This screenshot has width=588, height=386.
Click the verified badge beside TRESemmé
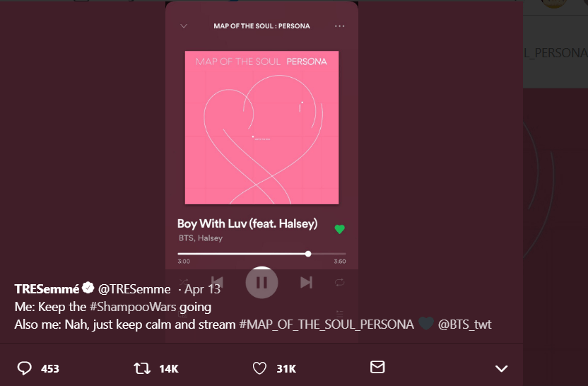coord(88,288)
